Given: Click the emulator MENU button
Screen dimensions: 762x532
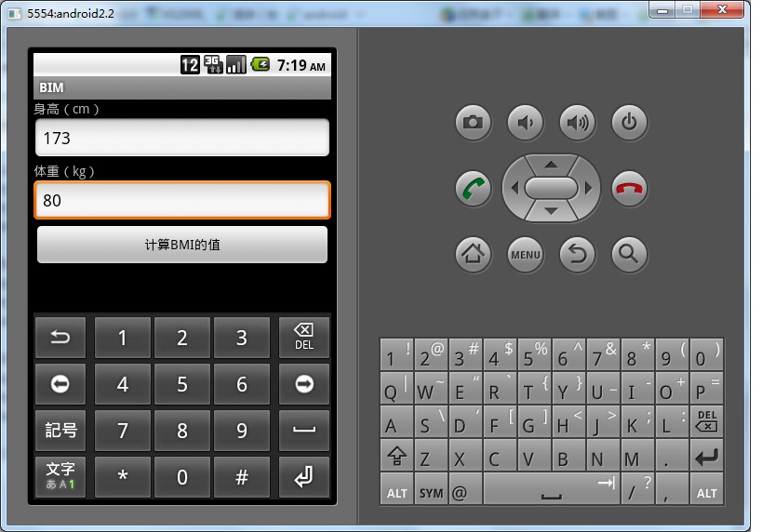Looking at the screenshot, I should [525, 254].
